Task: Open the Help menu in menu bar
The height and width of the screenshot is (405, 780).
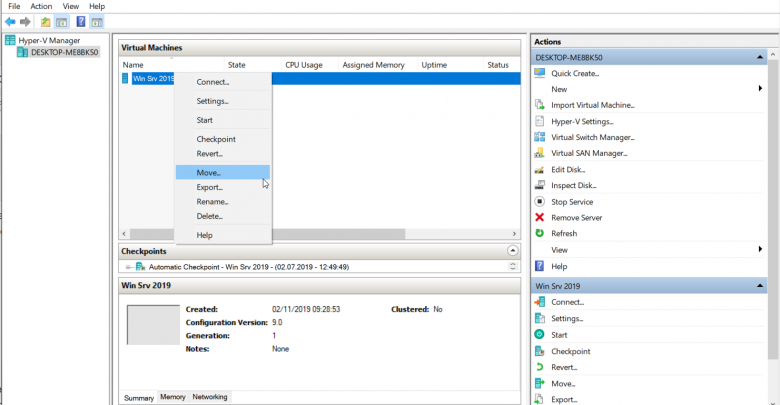Action: (x=97, y=6)
